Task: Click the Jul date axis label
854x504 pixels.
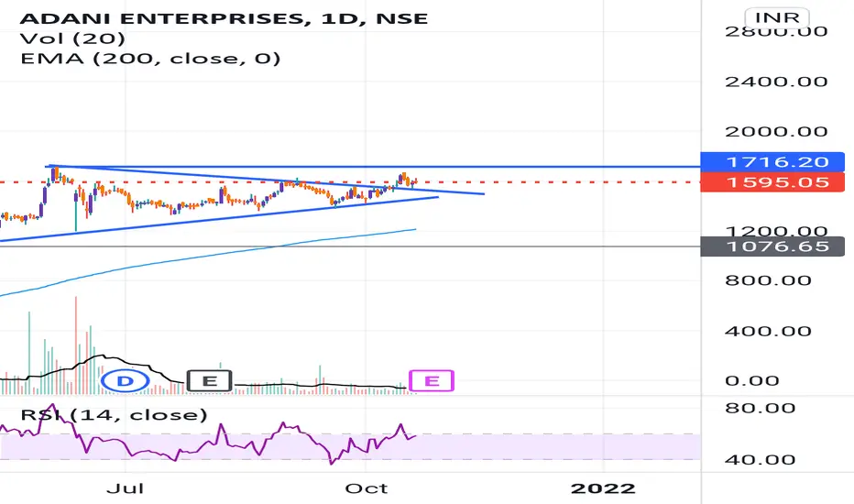Action: pos(126,488)
